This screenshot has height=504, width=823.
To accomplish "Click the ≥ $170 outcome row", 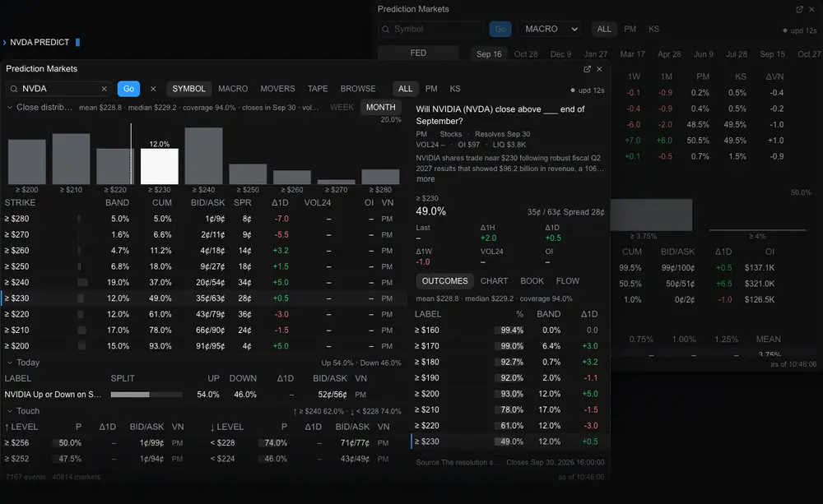I will point(509,346).
